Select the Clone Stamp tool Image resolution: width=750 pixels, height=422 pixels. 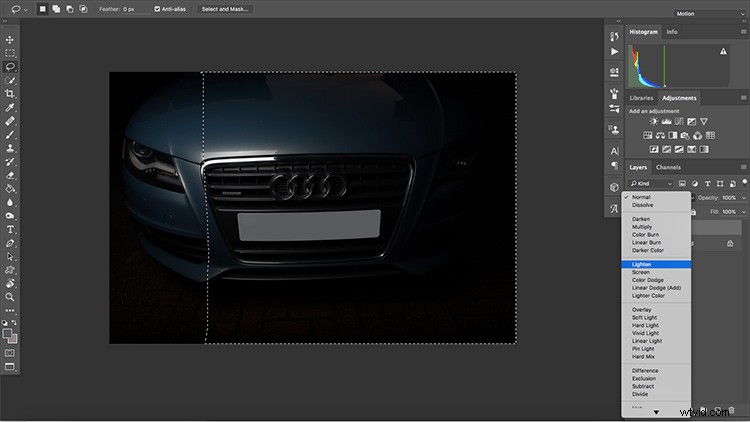point(10,148)
